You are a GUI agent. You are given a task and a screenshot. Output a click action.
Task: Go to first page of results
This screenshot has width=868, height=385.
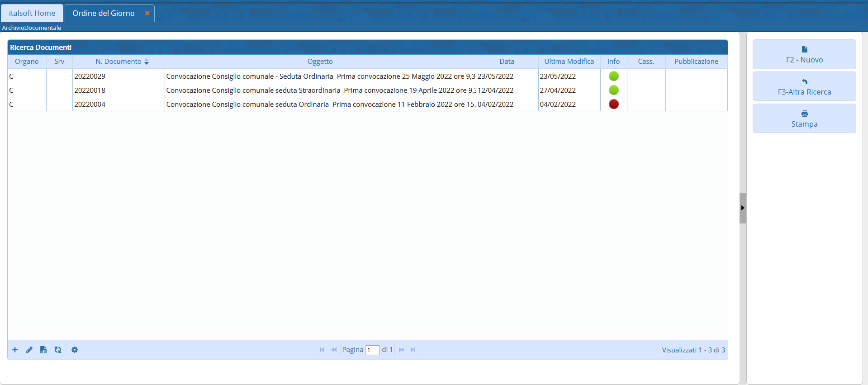[322, 350]
